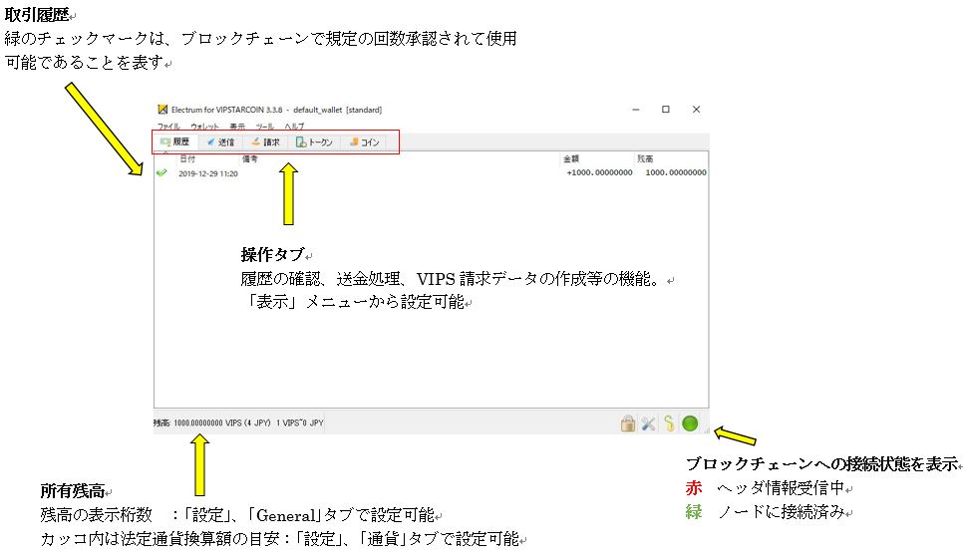This screenshot has height=560, width=963.
Task: Expand the 表示 menu
Action: (237, 127)
